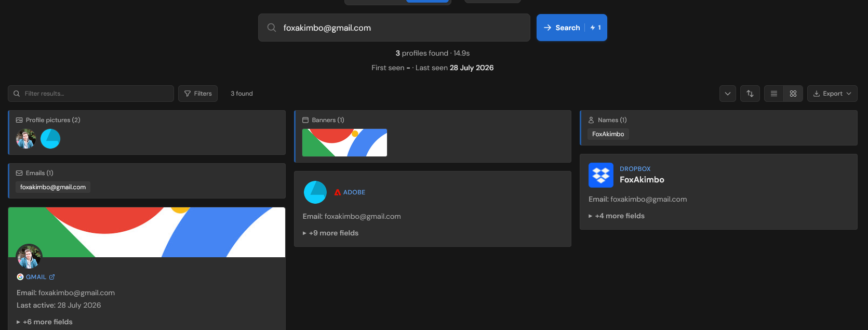Click the 3 found count label
The image size is (868, 330).
pyautogui.click(x=242, y=94)
